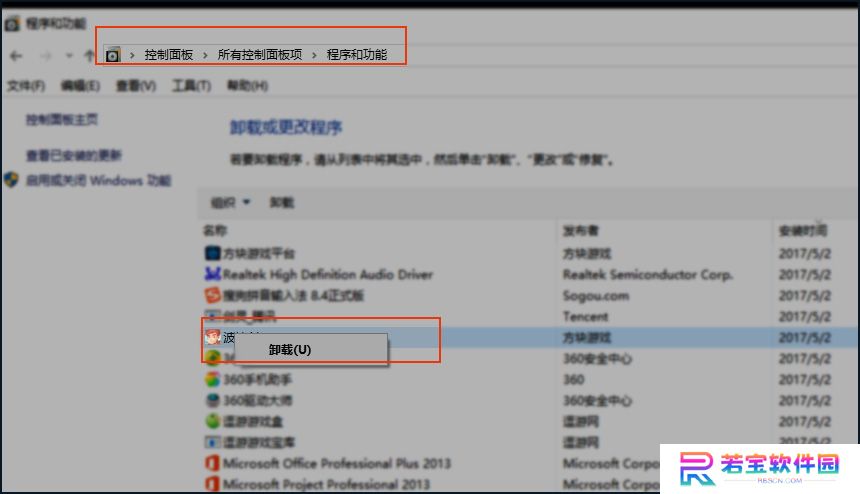Expand chevron after 控制面板 in breadcrumb

tap(205, 55)
